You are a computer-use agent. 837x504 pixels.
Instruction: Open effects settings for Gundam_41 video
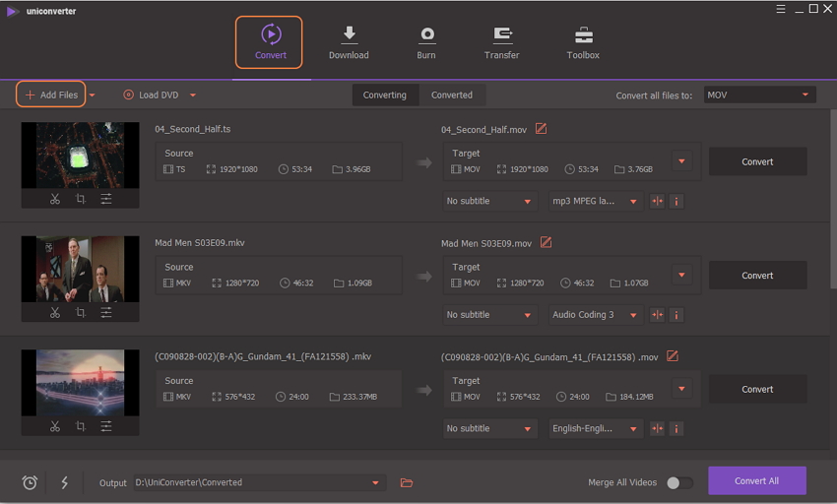pos(106,426)
